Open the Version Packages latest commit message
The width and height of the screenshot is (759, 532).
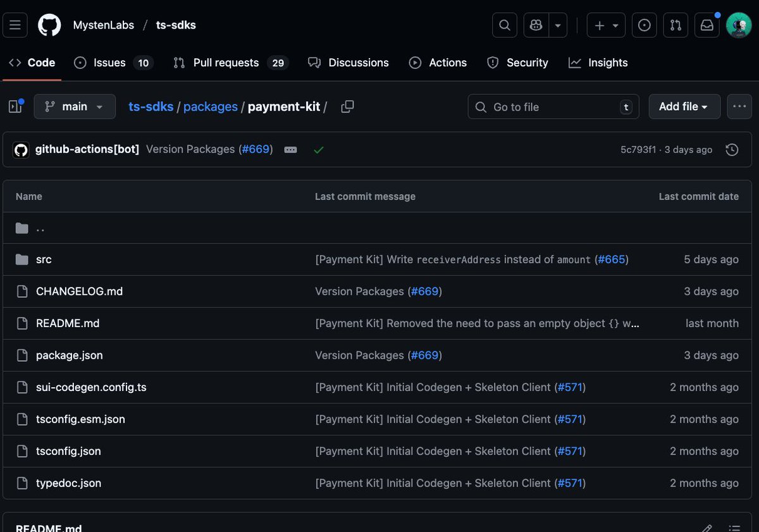click(x=190, y=149)
